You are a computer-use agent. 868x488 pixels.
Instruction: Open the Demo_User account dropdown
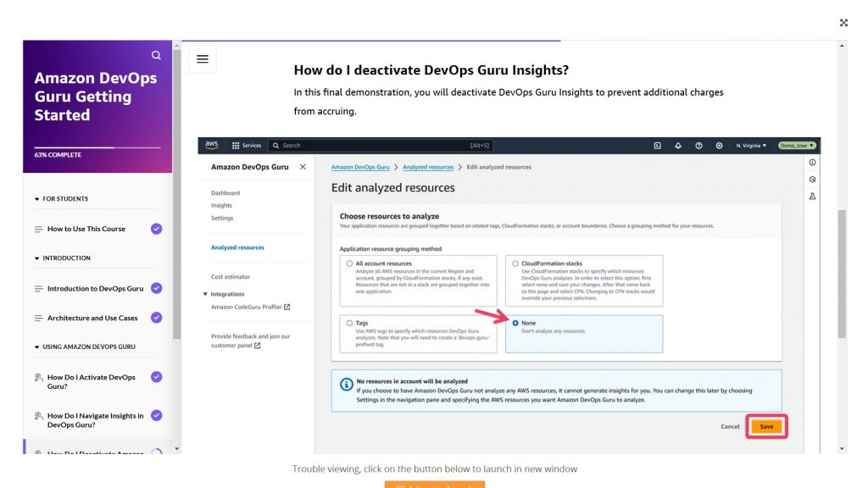(x=795, y=145)
